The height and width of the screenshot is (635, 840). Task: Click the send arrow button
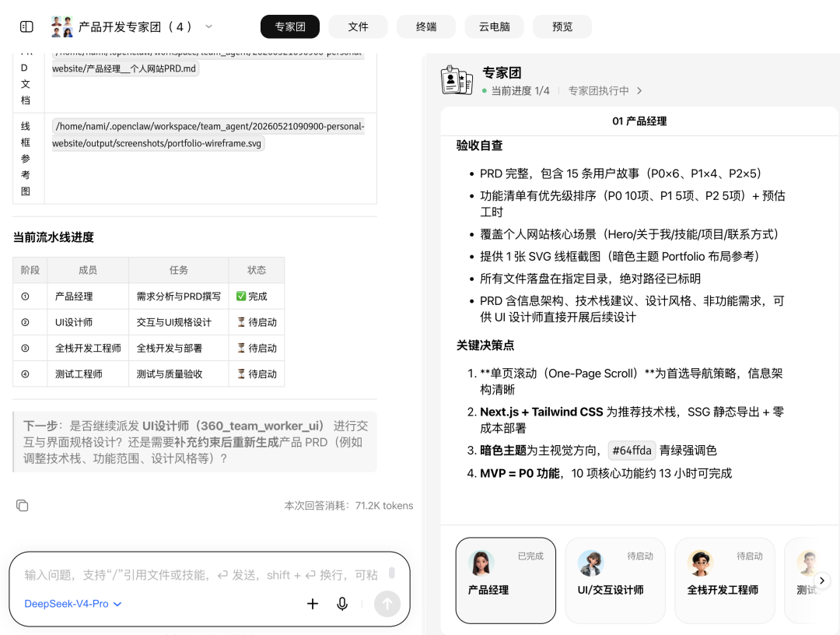click(387, 604)
